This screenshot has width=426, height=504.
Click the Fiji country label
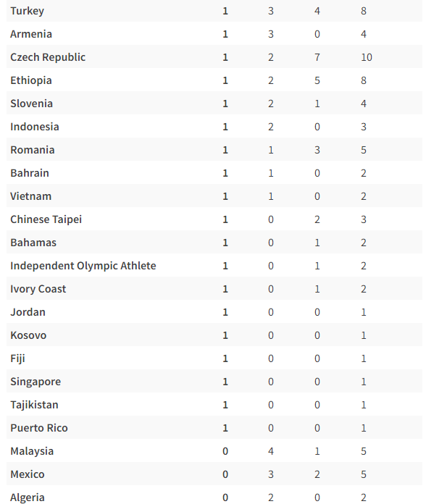pos(17,358)
